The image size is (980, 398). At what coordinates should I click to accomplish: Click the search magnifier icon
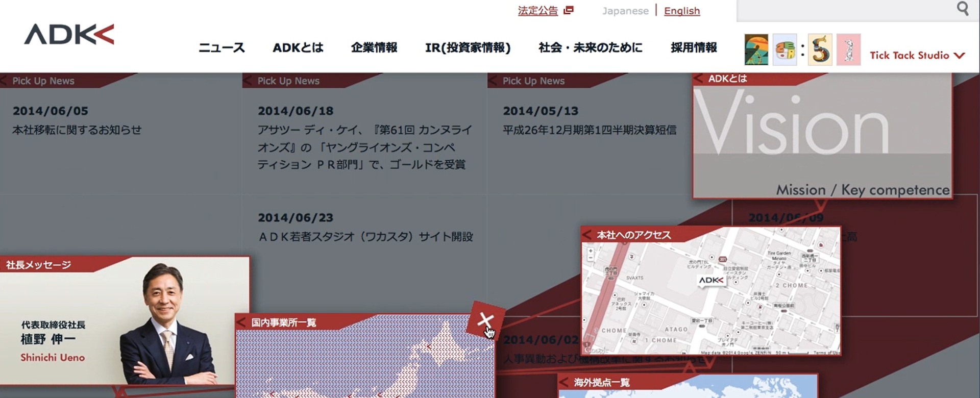pos(963,9)
